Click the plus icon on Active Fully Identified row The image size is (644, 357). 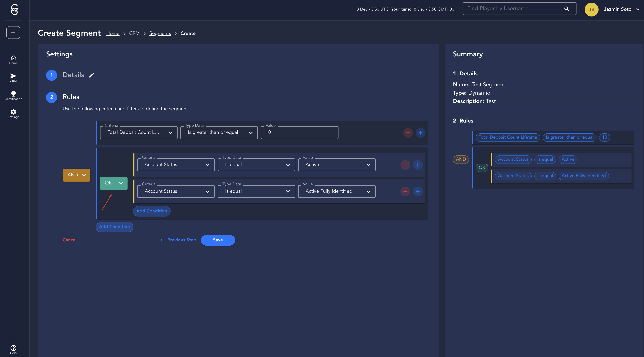tap(418, 192)
